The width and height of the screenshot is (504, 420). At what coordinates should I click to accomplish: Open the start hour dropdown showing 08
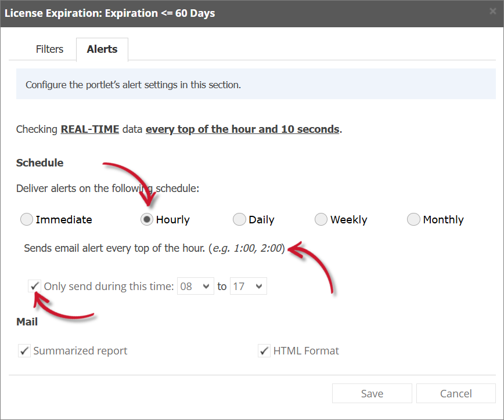pyautogui.click(x=196, y=285)
